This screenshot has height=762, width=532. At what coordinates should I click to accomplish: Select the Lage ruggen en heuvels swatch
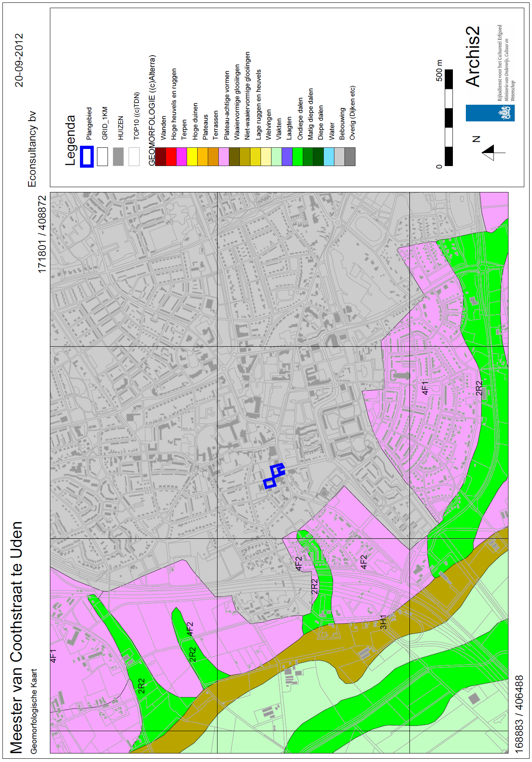point(255,157)
